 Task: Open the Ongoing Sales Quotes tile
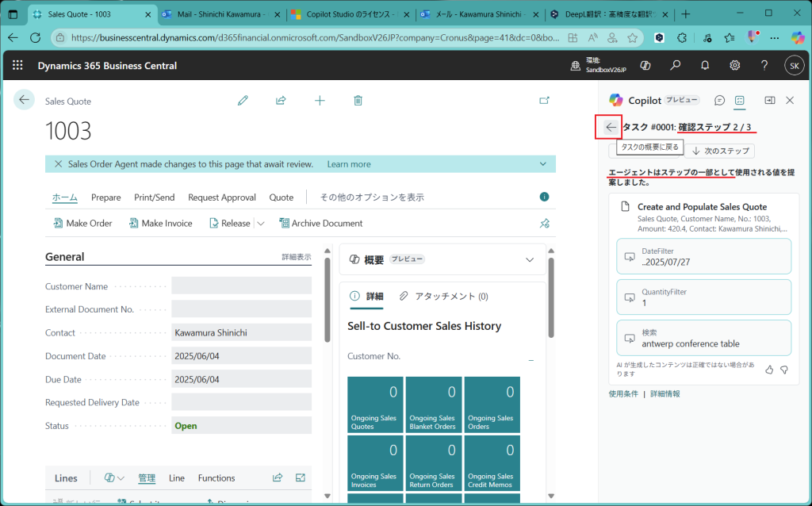click(375, 405)
